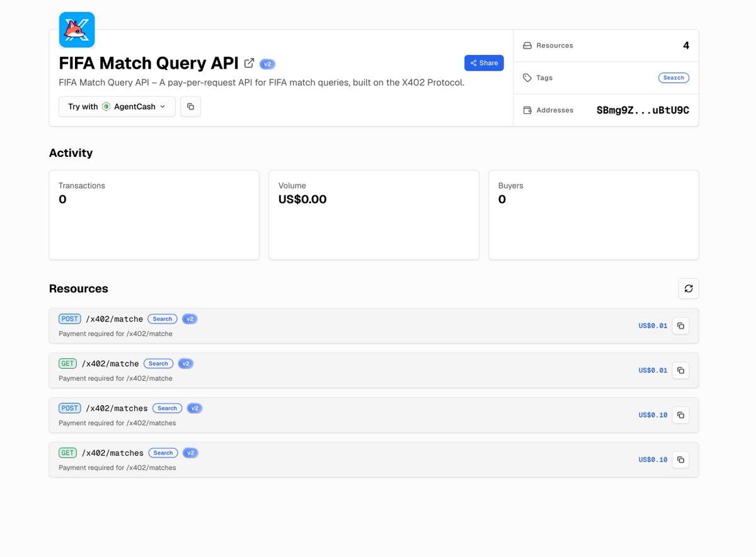Click the fox X app logo
Screen dimensions: 756x557
coord(77,30)
